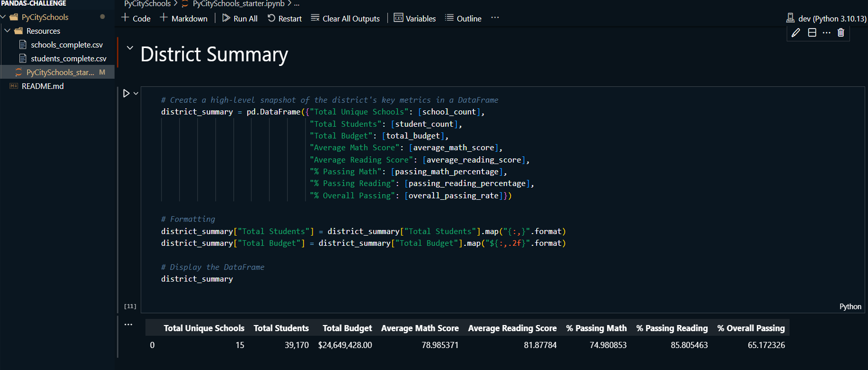This screenshot has height=370, width=868.
Task: Open students_complete.csv file
Action: click(x=68, y=59)
